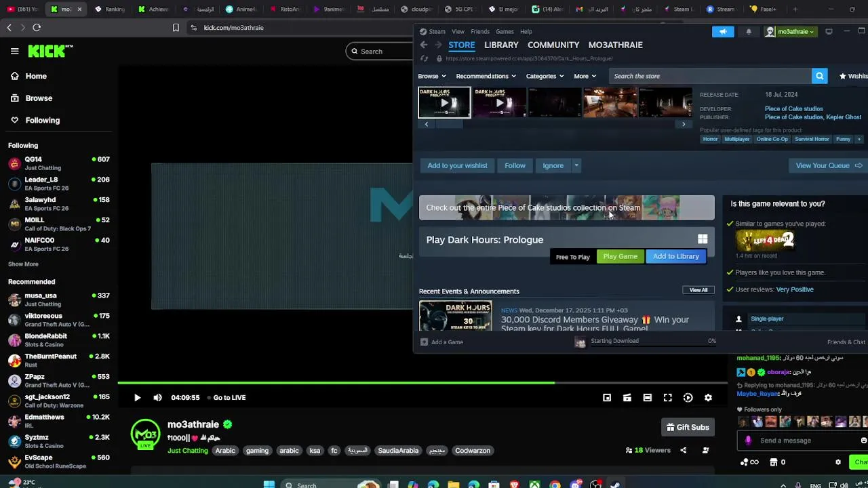Click the Search the store field
The width and height of the screenshot is (868, 488).
click(709, 76)
